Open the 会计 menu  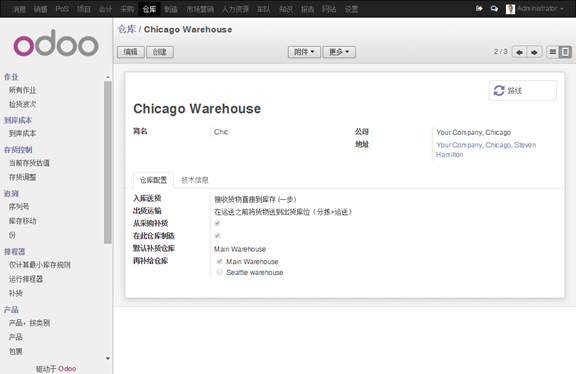tap(105, 9)
